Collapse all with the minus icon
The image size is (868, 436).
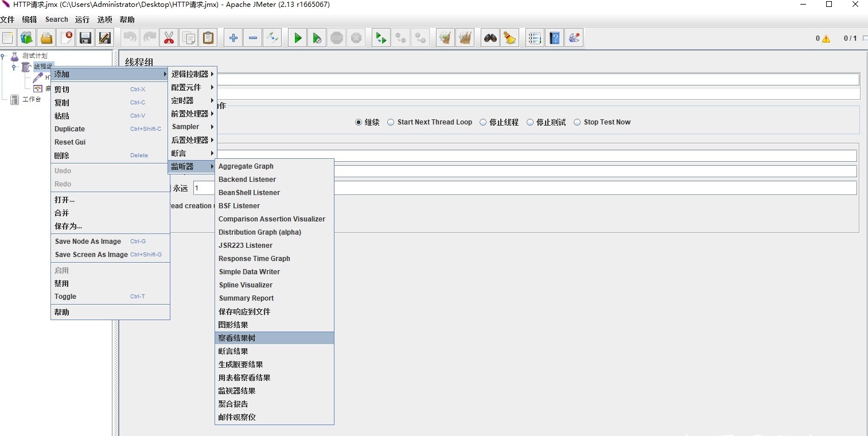tap(253, 38)
